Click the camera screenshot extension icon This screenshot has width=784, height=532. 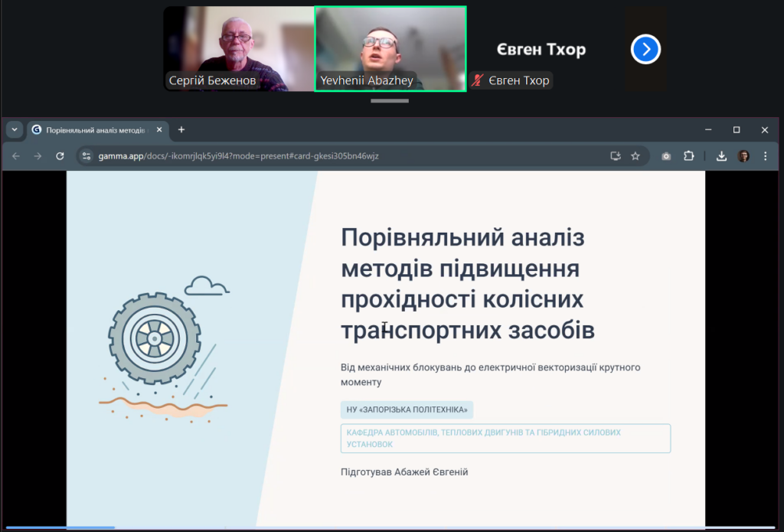tap(666, 156)
